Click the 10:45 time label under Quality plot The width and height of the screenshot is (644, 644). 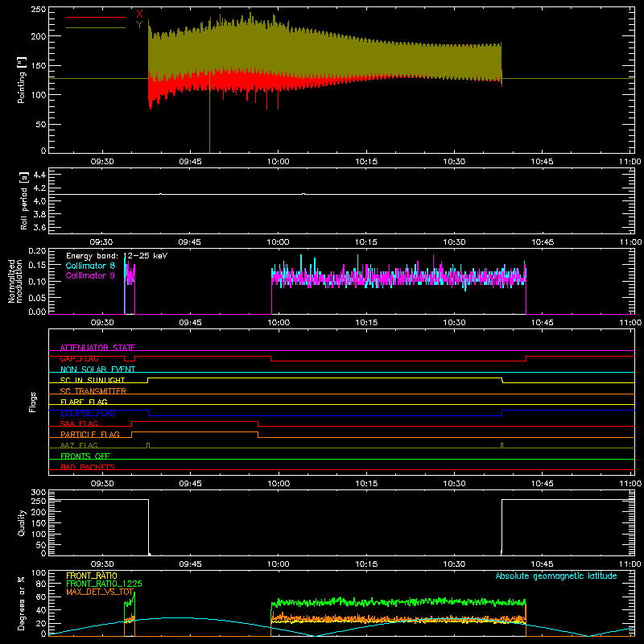point(542,564)
